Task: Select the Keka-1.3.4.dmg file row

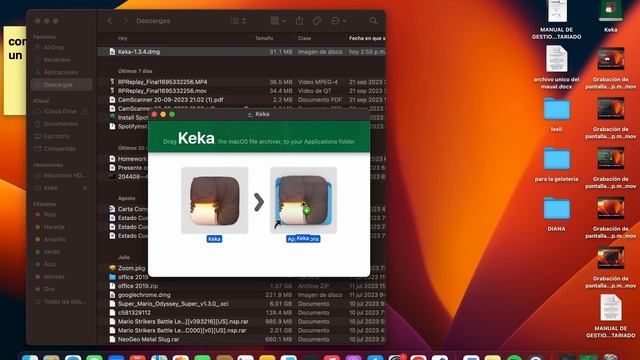Action: click(241, 52)
